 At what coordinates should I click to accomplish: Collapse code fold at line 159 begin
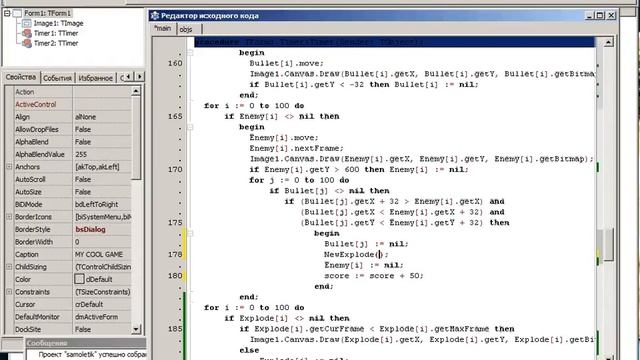[x=190, y=53]
